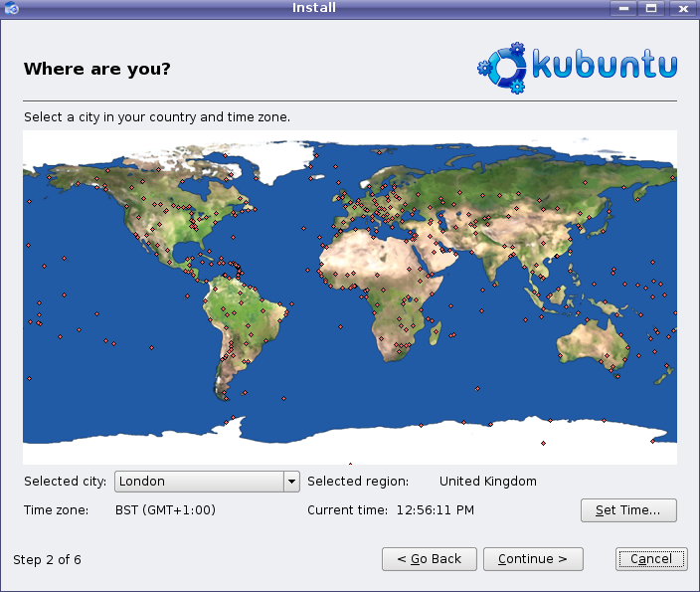Click the 'Where are you?' heading
The width and height of the screenshot is (700, 592).
click(96, 69)
